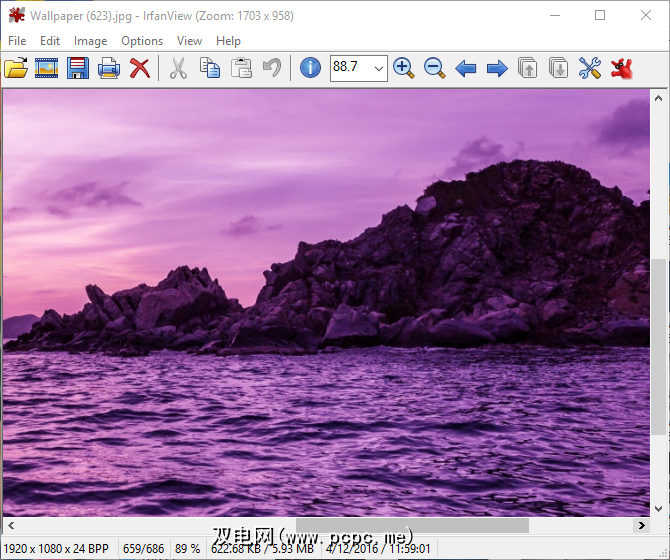670x560 pixels.
Task: Click the Cut scissors icon
Action: 178,68
